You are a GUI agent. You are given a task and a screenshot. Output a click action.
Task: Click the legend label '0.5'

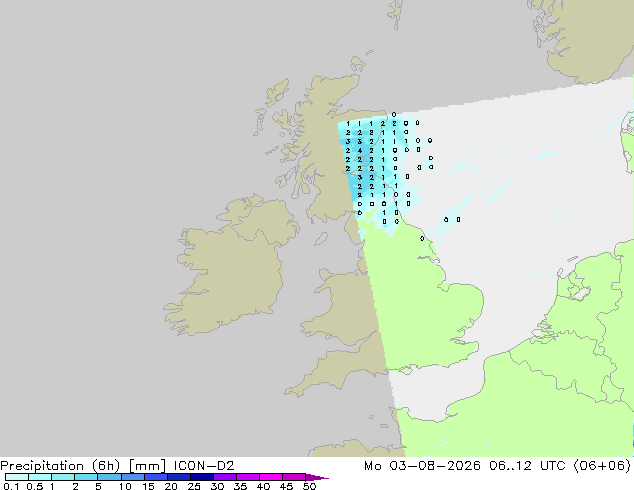pyautogui.click(x=34, y=486)
